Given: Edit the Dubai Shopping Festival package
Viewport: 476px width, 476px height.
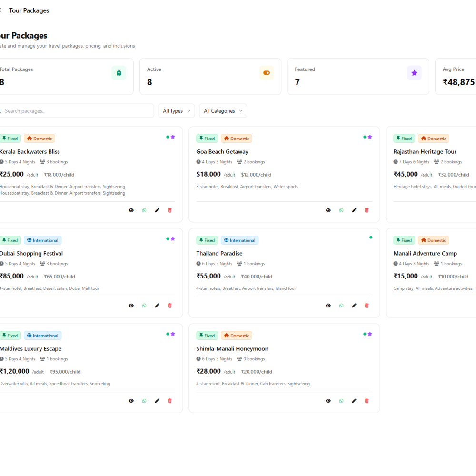Looking at the screenshot, I should coord(157,306).
